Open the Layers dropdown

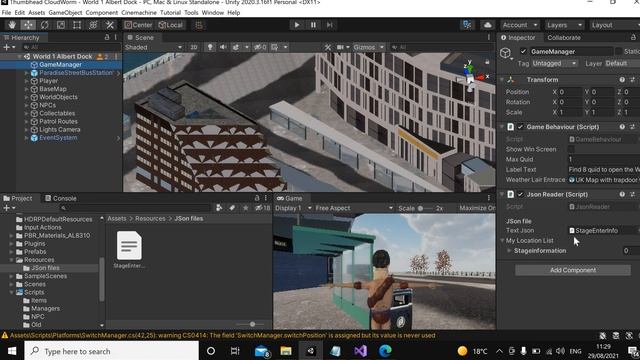[x=564, y=25]
